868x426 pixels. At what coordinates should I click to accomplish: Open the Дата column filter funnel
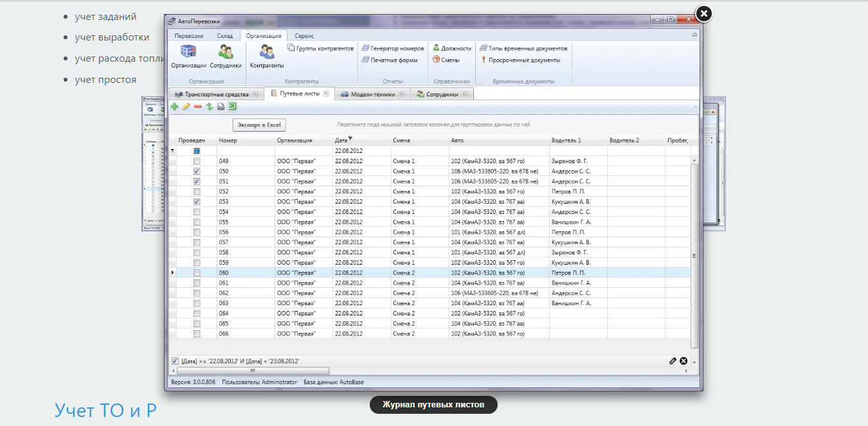click(x=350, y=138)
